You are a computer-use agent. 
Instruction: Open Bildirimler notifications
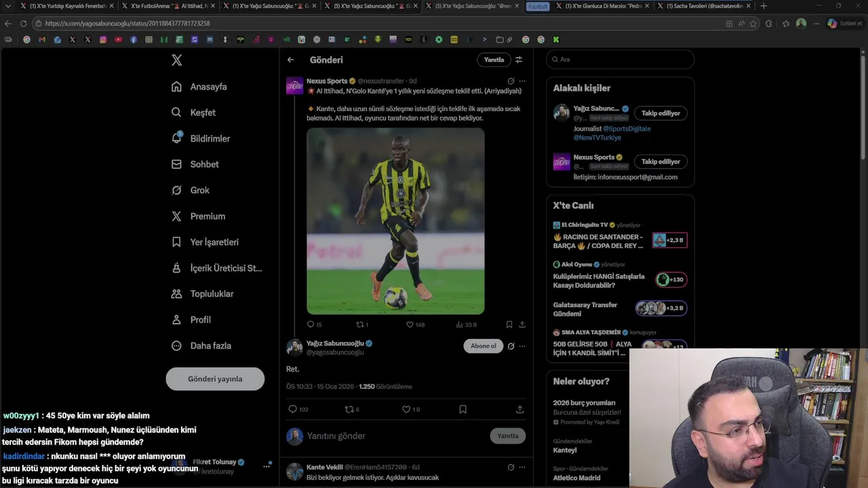(201, 138)
